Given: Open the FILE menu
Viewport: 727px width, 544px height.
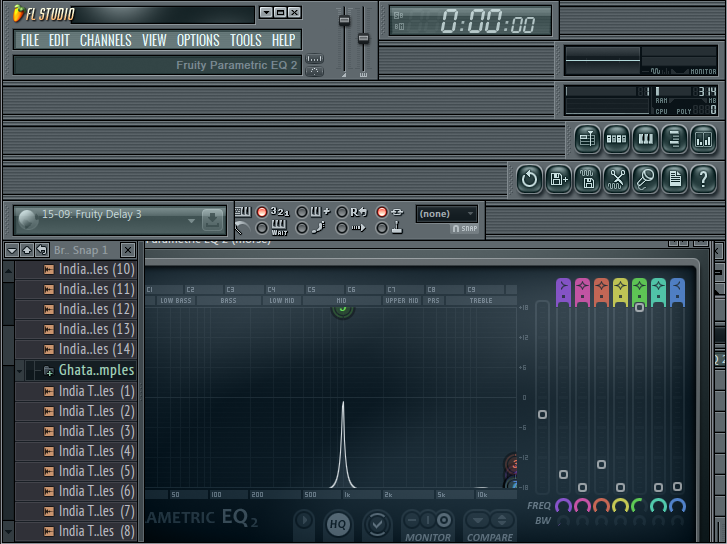Looking at the screenshot, I should [30, 40].
